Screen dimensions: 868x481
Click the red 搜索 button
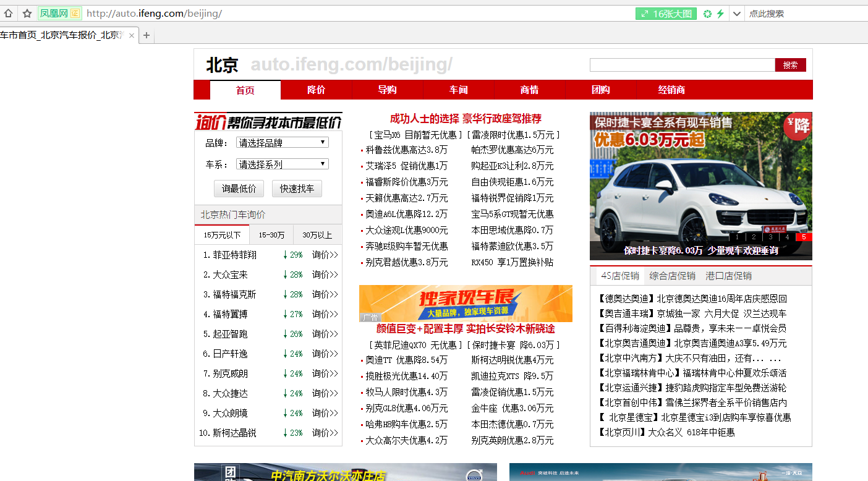790,65
